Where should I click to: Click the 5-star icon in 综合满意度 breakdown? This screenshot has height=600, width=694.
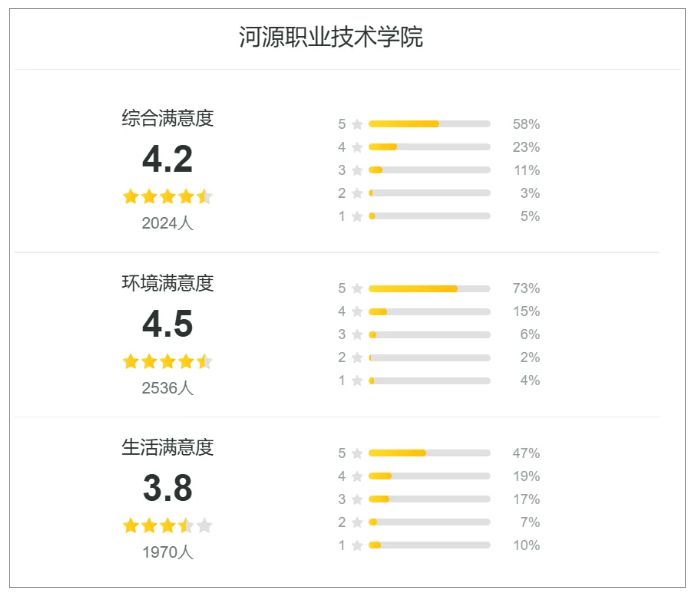[x=357, y=124]
